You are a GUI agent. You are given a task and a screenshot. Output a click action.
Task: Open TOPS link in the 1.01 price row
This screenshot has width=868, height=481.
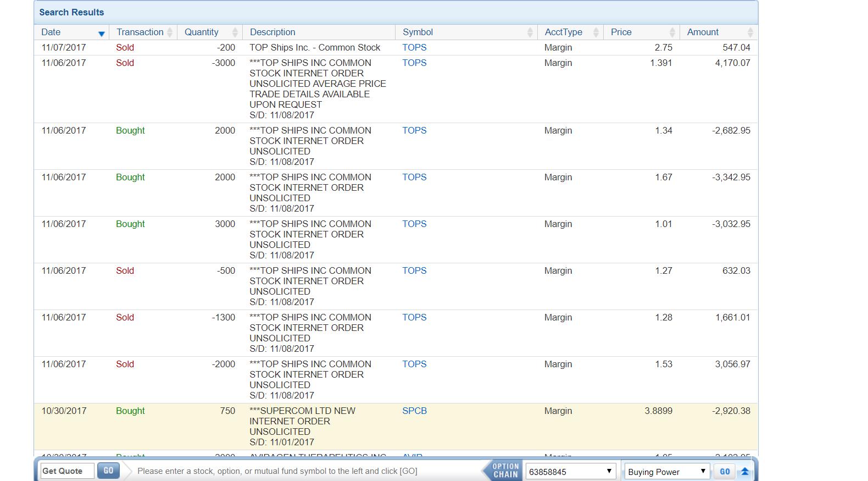tap(414, 224)
